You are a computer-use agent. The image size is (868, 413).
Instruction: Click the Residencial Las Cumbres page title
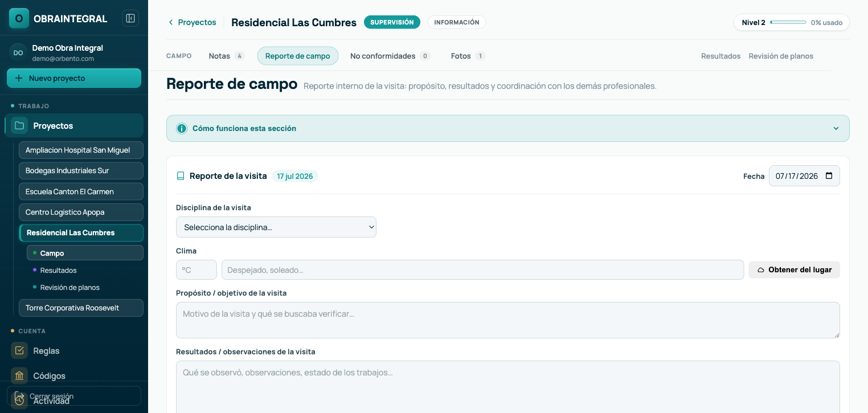(x=294, y=22)
